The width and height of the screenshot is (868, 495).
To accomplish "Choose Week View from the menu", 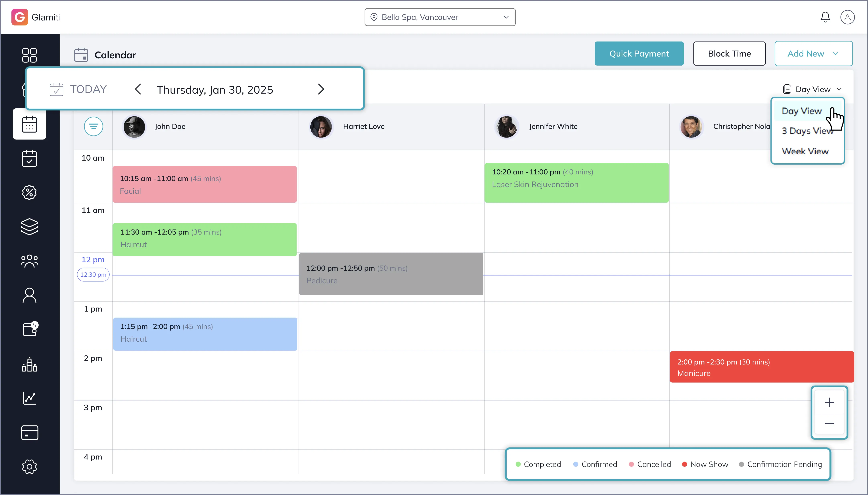I will point(805,151).
